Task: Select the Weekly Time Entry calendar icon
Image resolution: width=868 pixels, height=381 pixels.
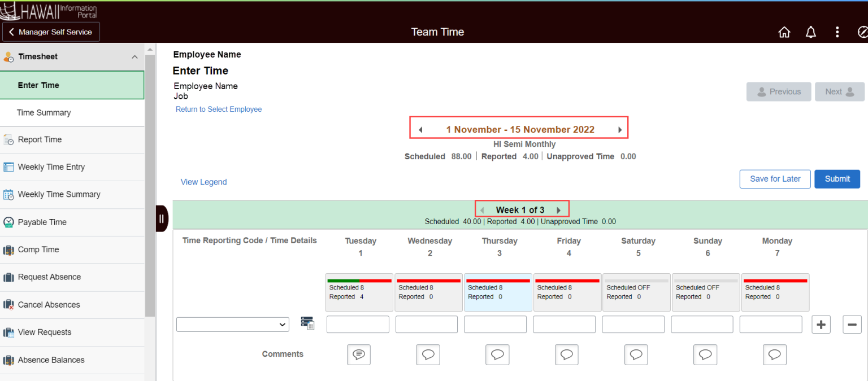Action: [10, 167]
